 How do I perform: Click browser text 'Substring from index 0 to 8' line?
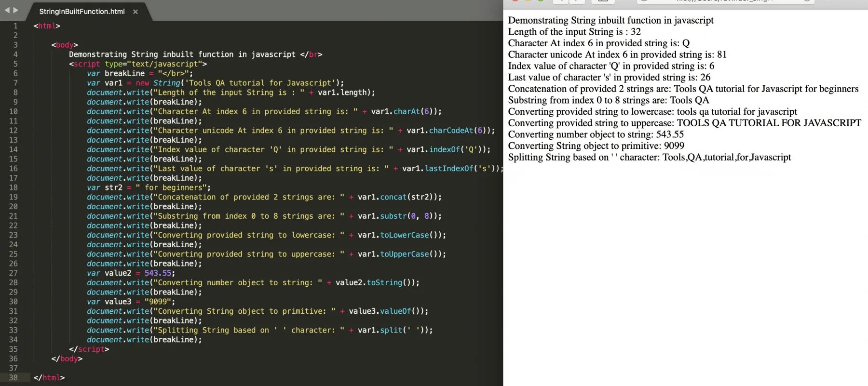click(609, 100)
